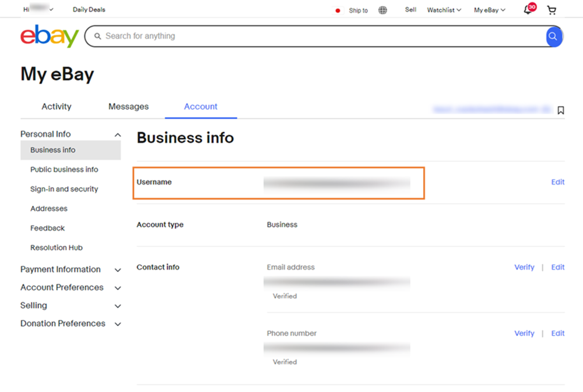This screenshot has width=583, height=392.
Task: Click the Sell link
Action: 410,10
